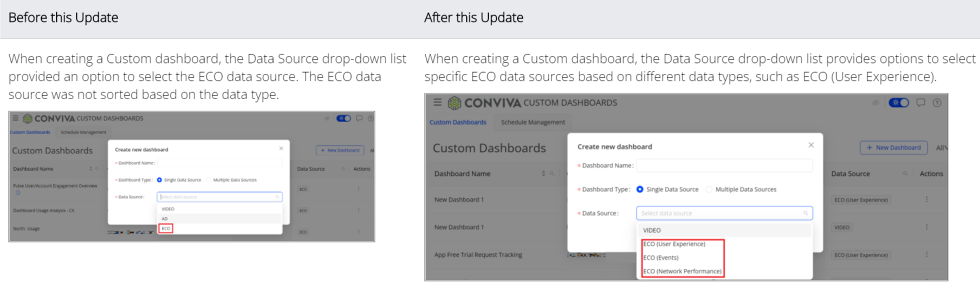This screenshot has width=980, height=288.
Task: Select Single Data Source radio in right dialog
Action: 640,189
